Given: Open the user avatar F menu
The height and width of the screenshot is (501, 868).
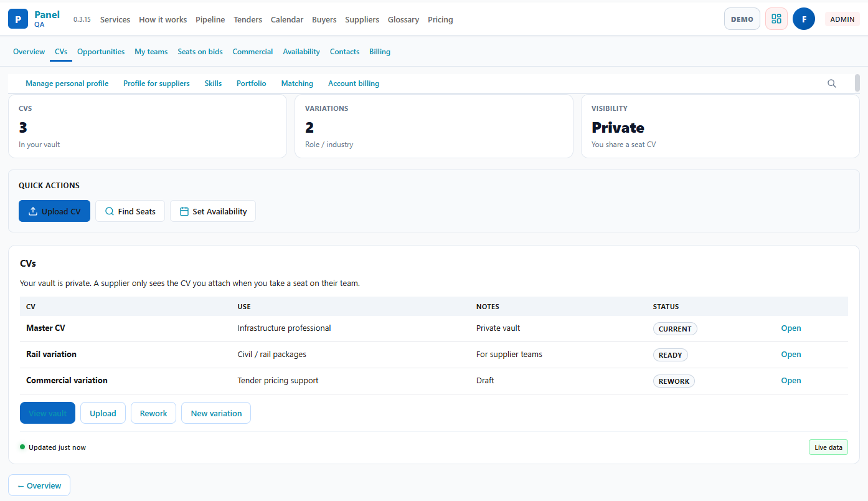Looking at the screenshot, I should tap(804, 19).
